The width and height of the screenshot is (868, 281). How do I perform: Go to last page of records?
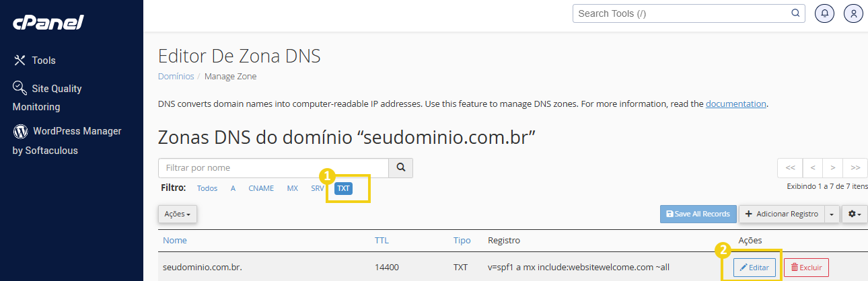click(855, 167)
